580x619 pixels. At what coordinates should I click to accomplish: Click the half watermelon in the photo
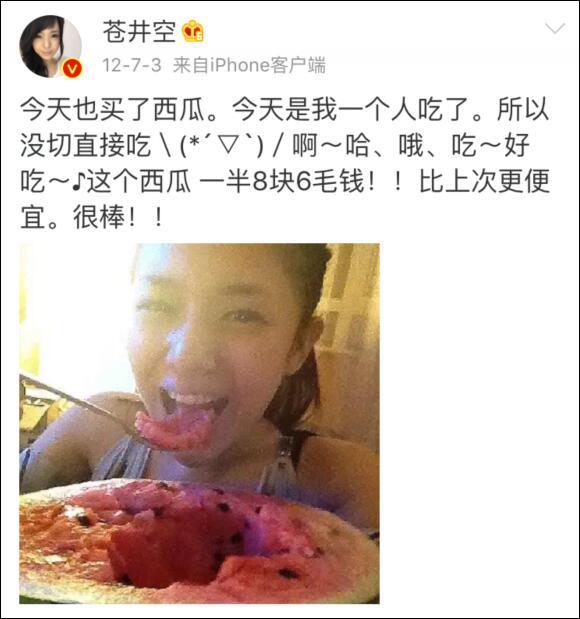click(x=197, y=543)
